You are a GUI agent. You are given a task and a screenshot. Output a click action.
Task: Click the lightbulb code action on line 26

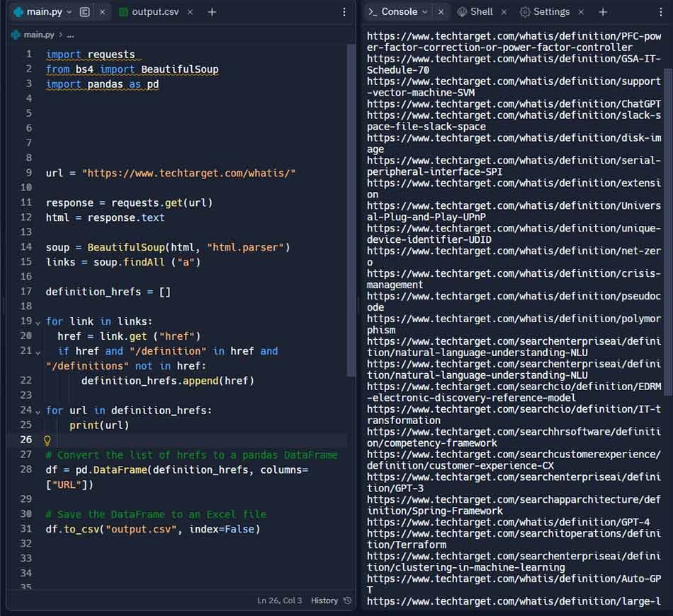point(46,440)
